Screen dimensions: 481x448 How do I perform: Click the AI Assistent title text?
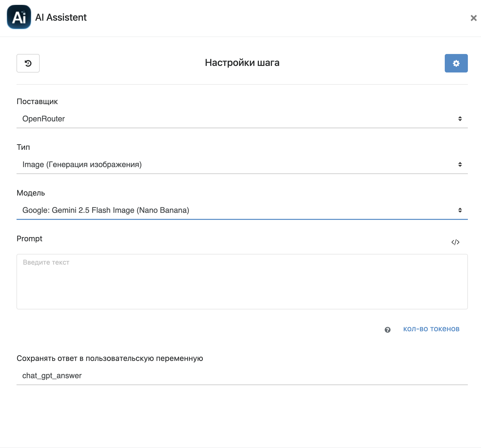point(61,18)
